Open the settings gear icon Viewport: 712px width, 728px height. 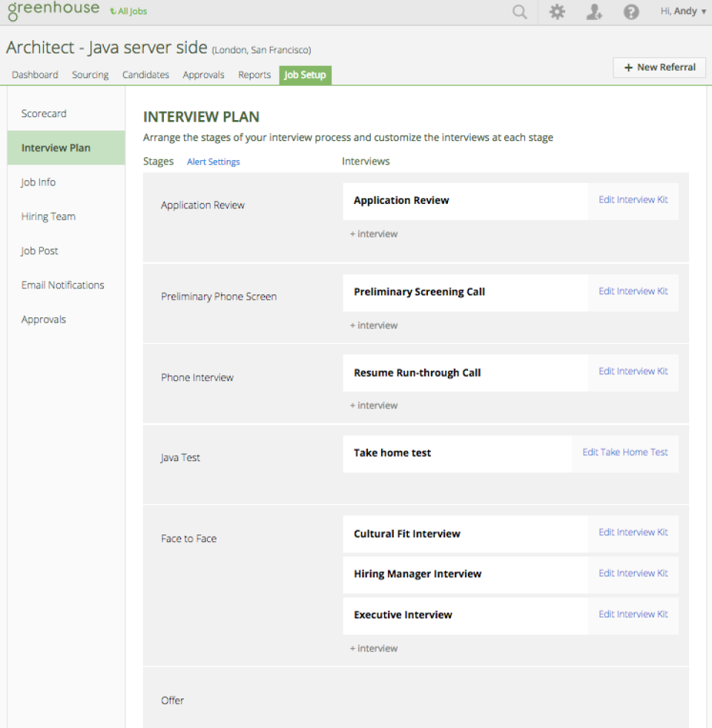[x=557, y=12]
